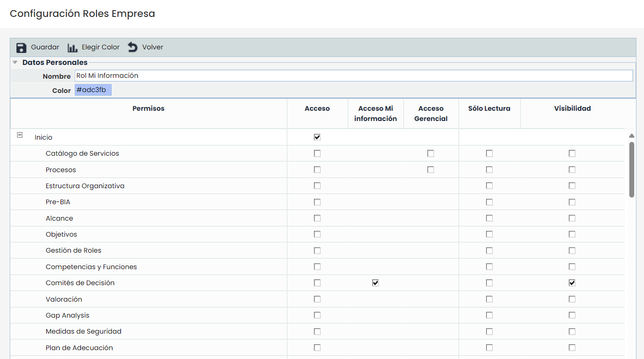644x359 pixels.
Task: Collapse the Datos Personales section triangle
Action: click(x=15, y=62)
